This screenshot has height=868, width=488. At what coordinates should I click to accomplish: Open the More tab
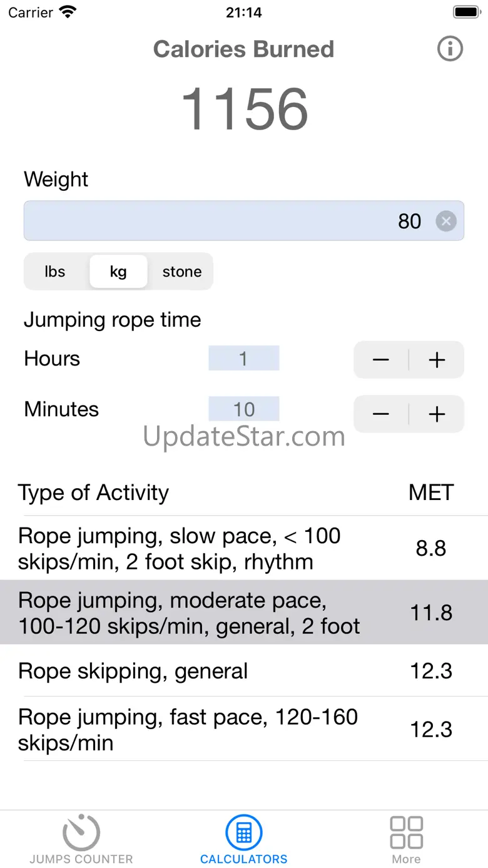406,840
